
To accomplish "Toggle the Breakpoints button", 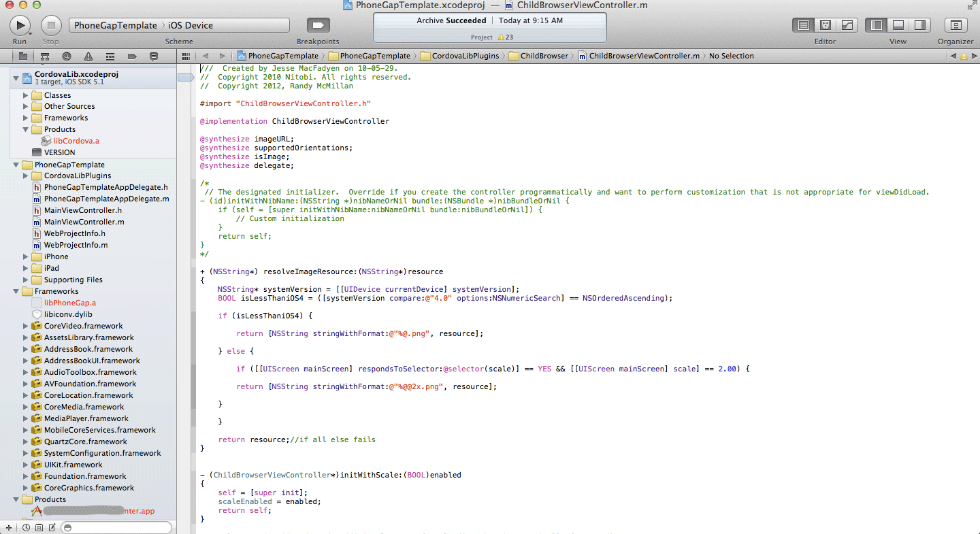I will tap(317, 26).
